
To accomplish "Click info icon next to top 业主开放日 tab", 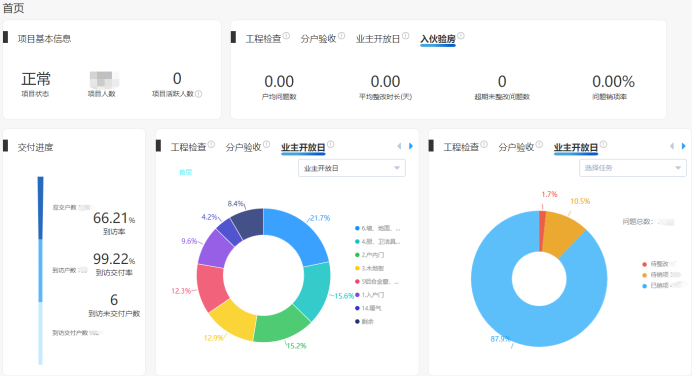I will [x=406, y=36].
